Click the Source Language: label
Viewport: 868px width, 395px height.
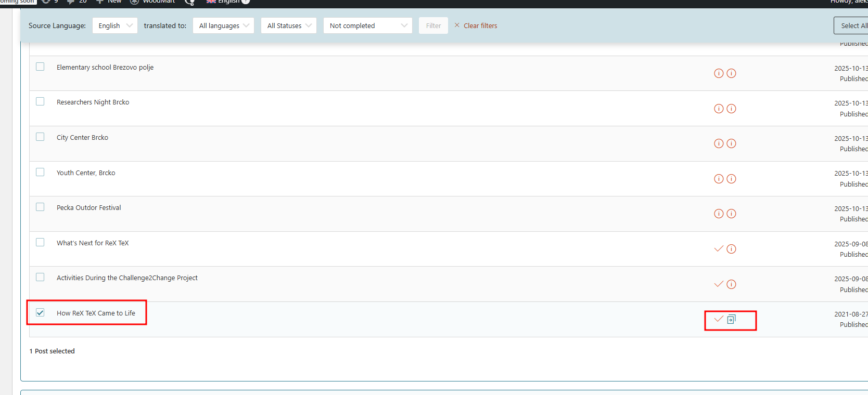coord(57,25)
